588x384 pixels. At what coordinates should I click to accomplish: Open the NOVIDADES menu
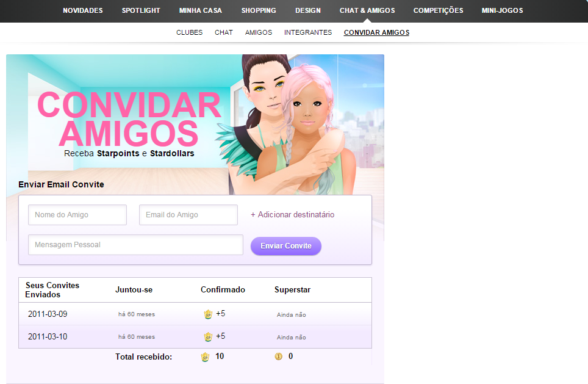(82, 10)
